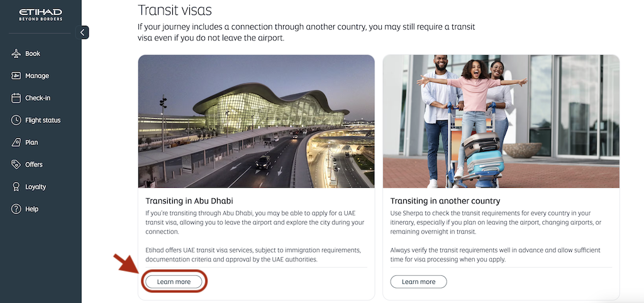Select the Check-in menu label
Screen dimensions: 644x303
click(38, 98)
